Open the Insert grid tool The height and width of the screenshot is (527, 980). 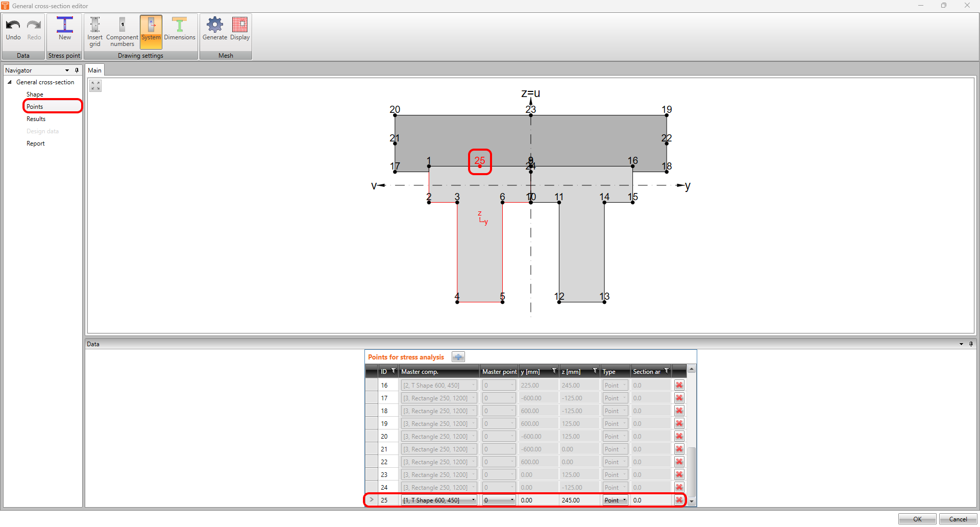pyautogui.click(x=95, y=30)
